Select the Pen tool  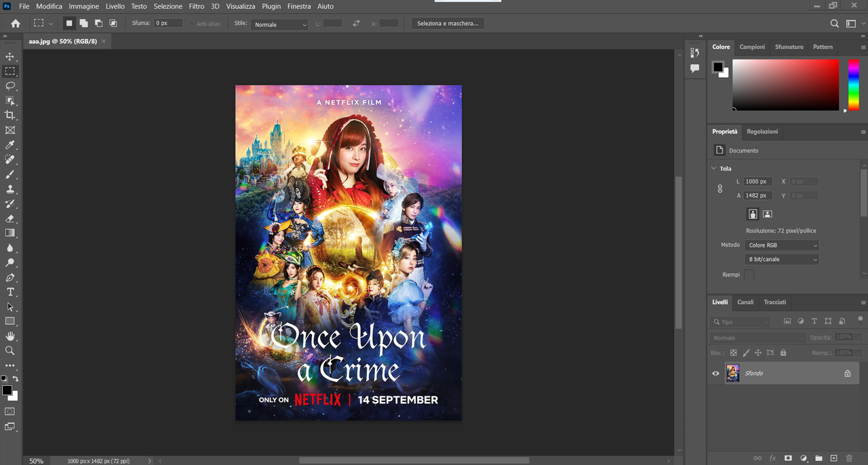point(10,278)
